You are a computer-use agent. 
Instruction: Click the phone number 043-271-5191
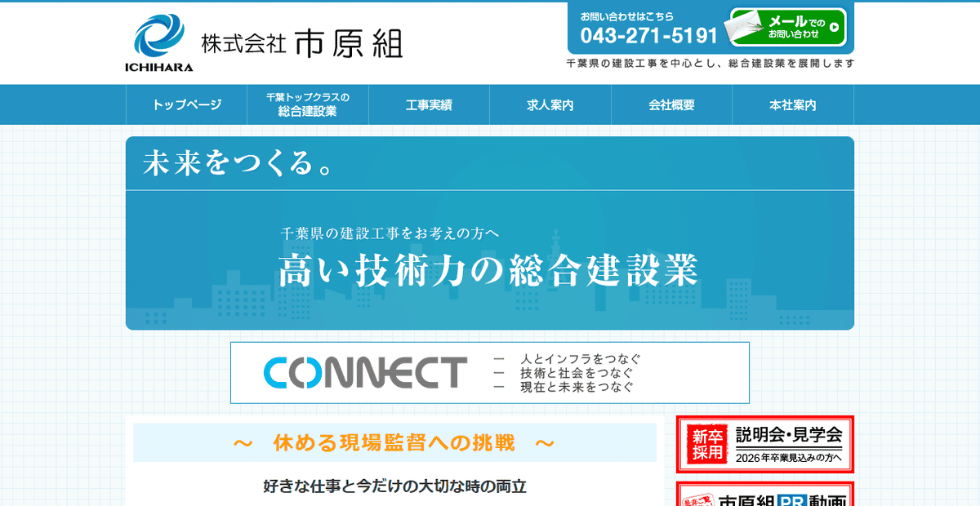649,34
